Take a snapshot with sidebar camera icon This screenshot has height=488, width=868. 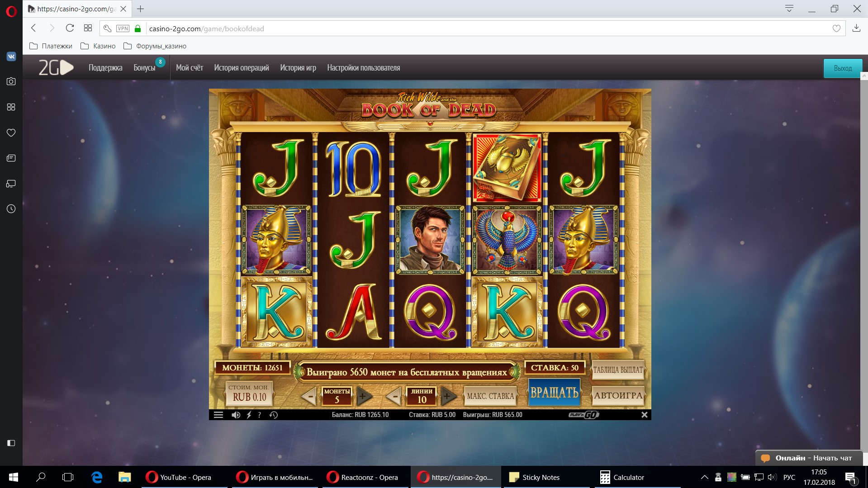click(x=11, y=81)
